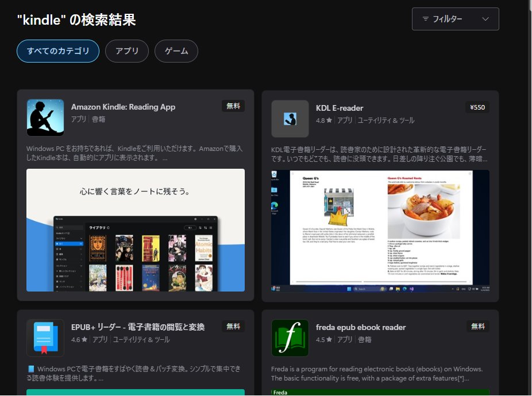Screen dimensions: 532x396
Task: Click the filter lines icon beside フィルター
Action: pos(426,19)
